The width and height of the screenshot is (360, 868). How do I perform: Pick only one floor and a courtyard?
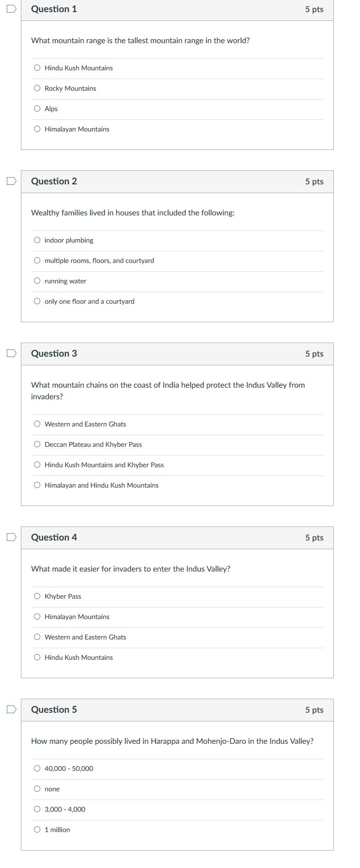pos(37,301)
